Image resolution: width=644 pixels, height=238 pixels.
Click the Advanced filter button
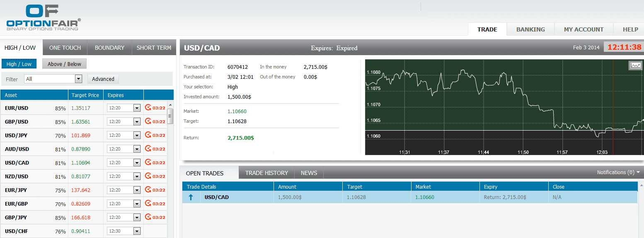pyautogui.click(x=103, y=79)
